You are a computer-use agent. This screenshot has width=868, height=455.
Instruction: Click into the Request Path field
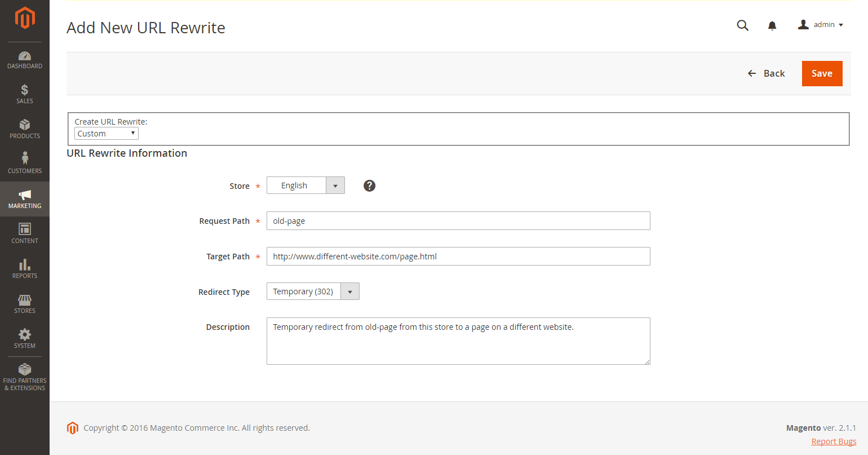pos(458,221)
